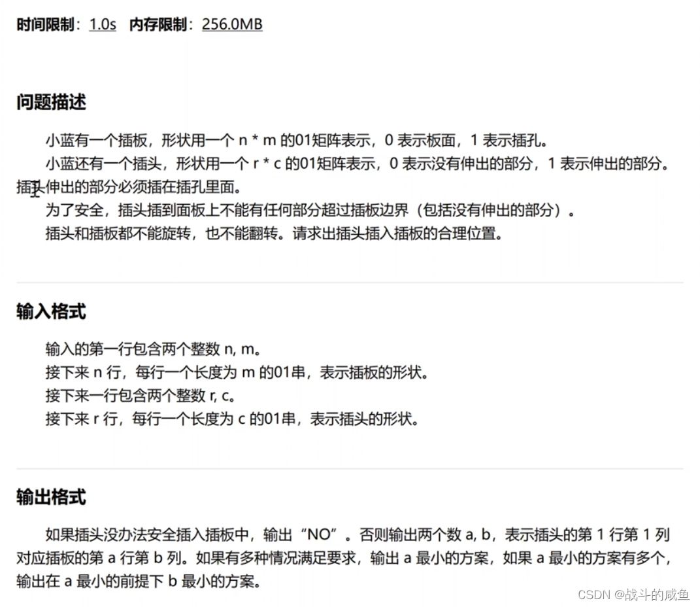Click the line starting 接下来 n 行
The image size is (700, 607).
tap(237, 372)
